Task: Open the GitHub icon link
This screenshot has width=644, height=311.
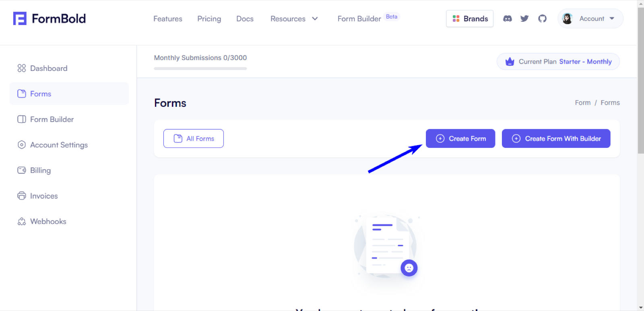Action: point(543,19)
